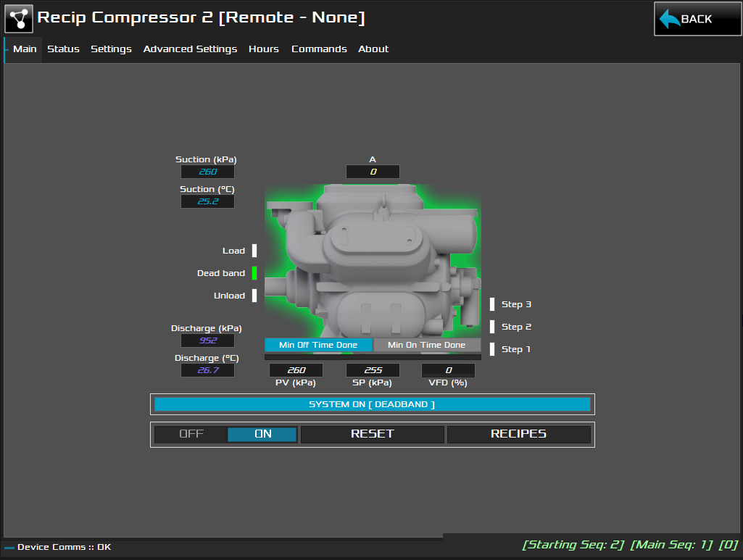
Task: Open the About tab
Action: click(373, 49)
